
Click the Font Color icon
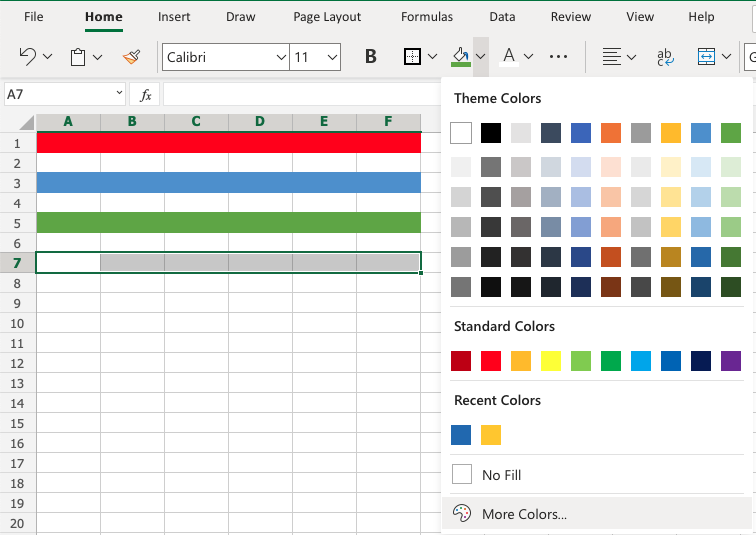click(508, 57)
